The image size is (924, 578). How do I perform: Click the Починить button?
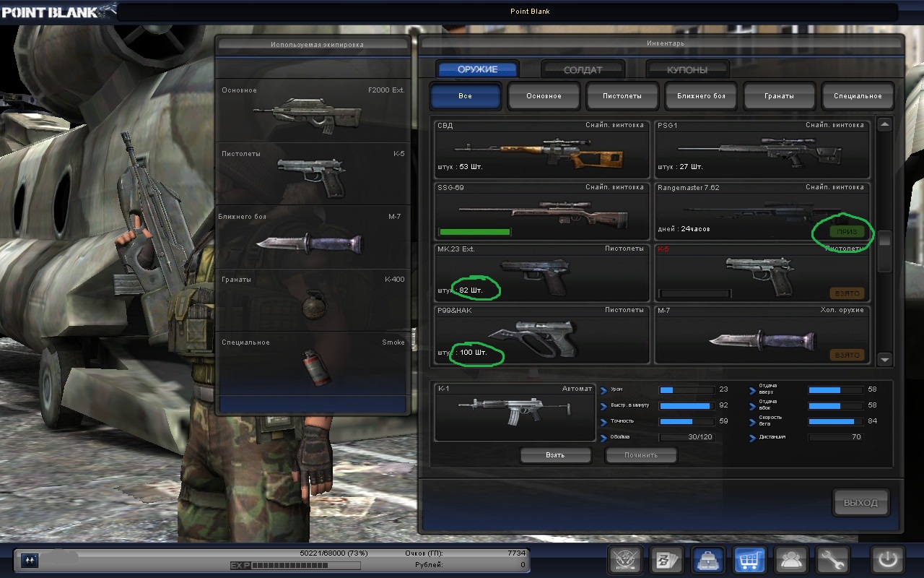click(x=641, y=456)
